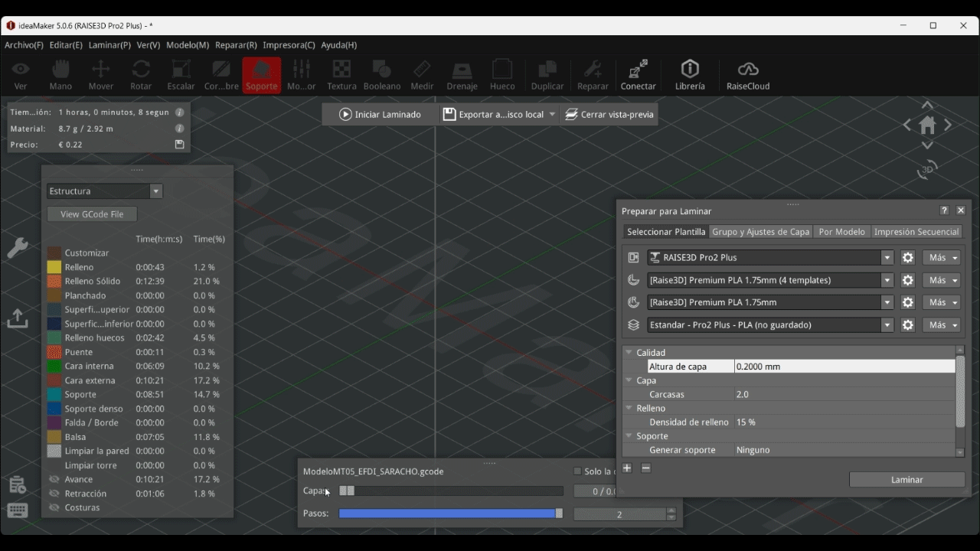Click the Duplicar toolbar icon
980x551 pixels.
547,75
